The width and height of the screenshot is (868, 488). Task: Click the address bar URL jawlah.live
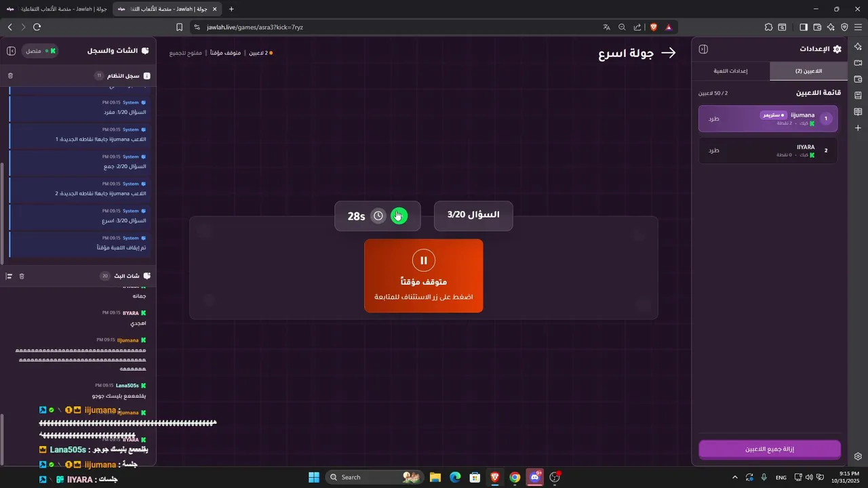[255, 27]
